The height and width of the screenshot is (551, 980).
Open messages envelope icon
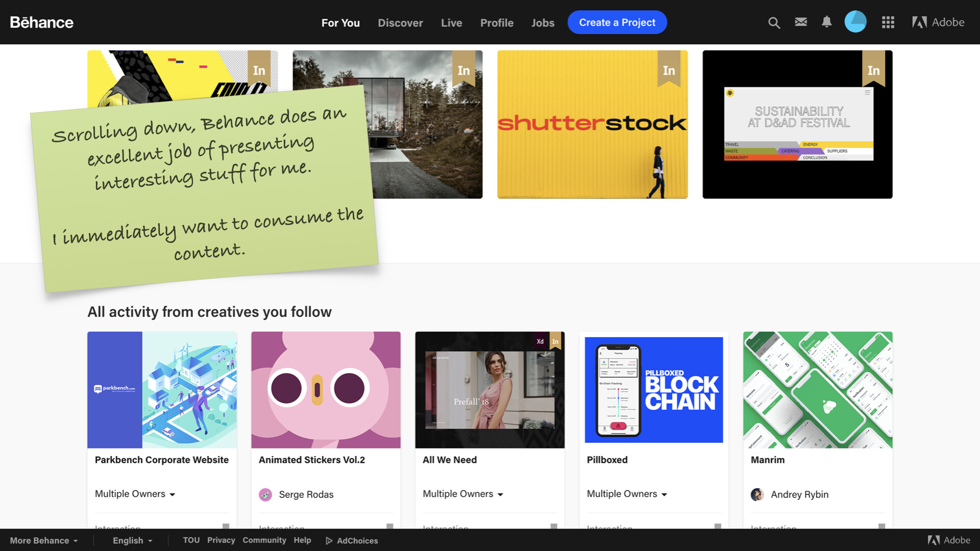point(800,22)
